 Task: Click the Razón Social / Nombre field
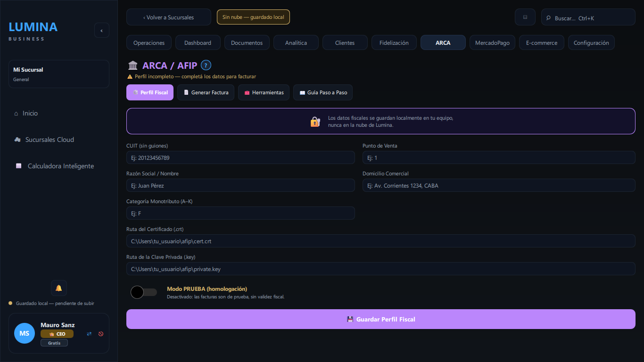[240, 185]
